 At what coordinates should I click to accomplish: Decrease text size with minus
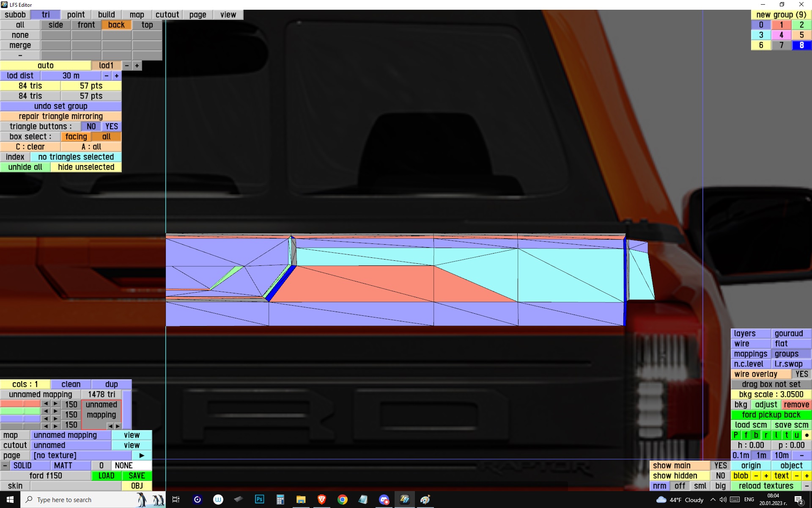[x=796, y=476]
